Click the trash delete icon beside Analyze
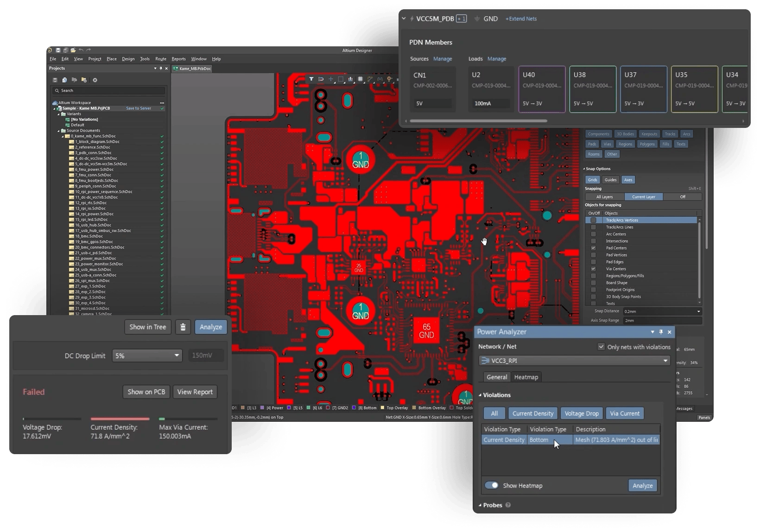 coord(183,327)
